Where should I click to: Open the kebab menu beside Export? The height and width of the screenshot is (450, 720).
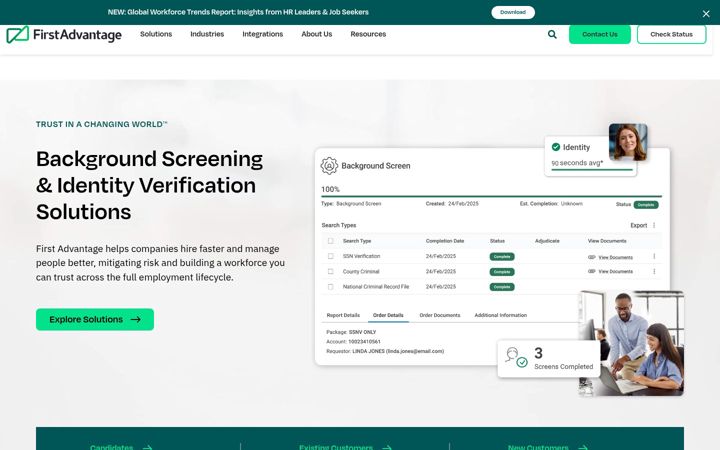click(654, 225)
